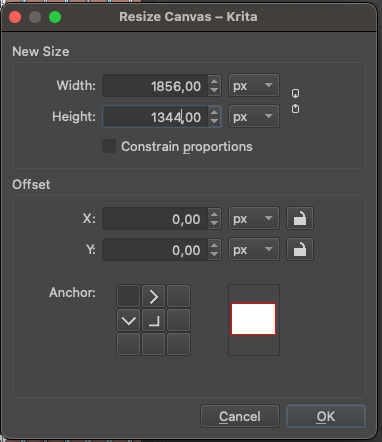Open the Height unit px dropdown

tap(254, 116)
